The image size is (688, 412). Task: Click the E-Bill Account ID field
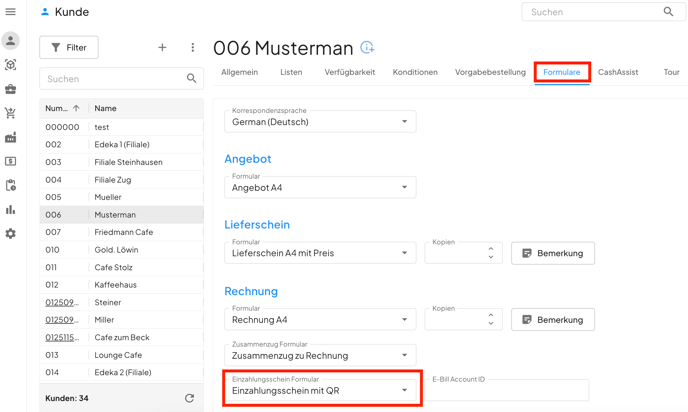click(x=509, y=391)
